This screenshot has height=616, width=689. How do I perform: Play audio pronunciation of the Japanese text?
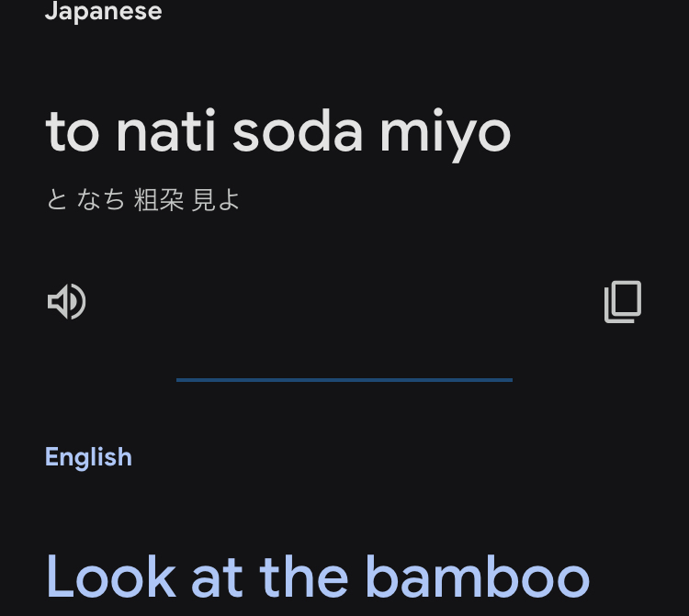click(66, 301)
